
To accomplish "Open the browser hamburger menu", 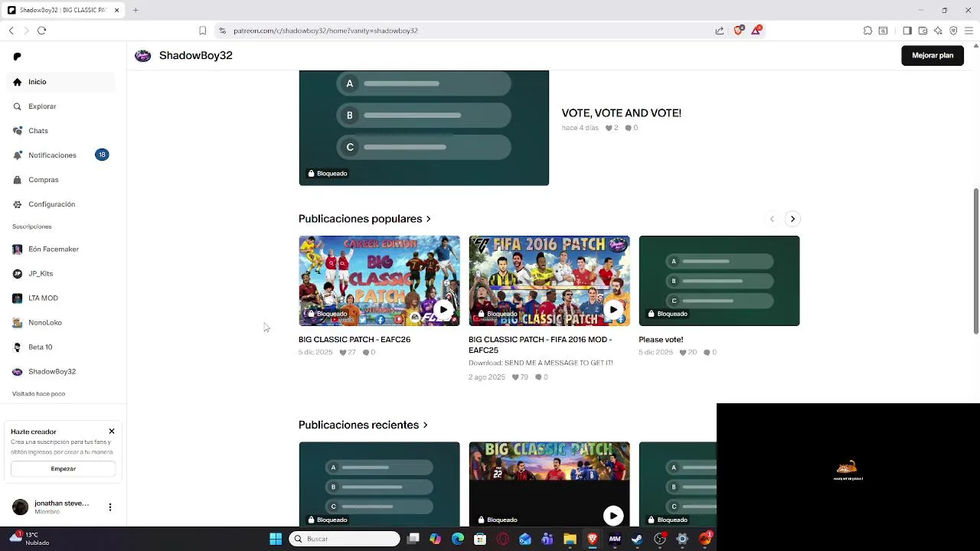I will click(969, 31).
